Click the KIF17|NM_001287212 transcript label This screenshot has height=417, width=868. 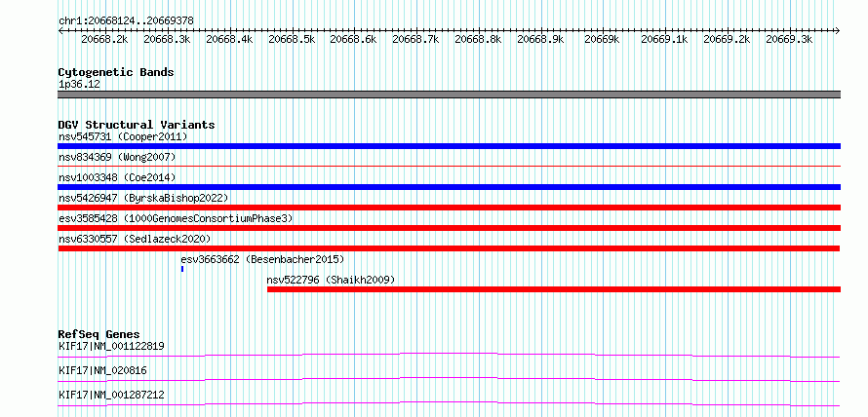[x=111, y=395]
